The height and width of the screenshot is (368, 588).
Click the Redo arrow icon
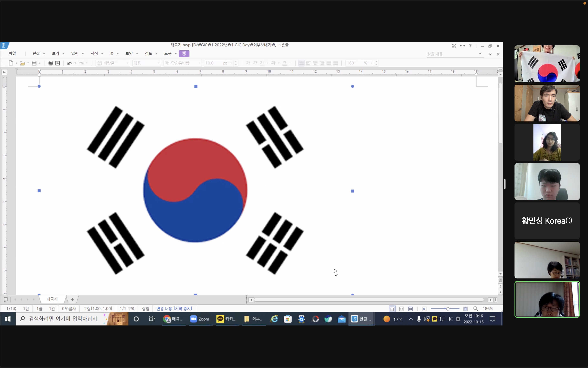pyautogui.click(x=81, y=63)
